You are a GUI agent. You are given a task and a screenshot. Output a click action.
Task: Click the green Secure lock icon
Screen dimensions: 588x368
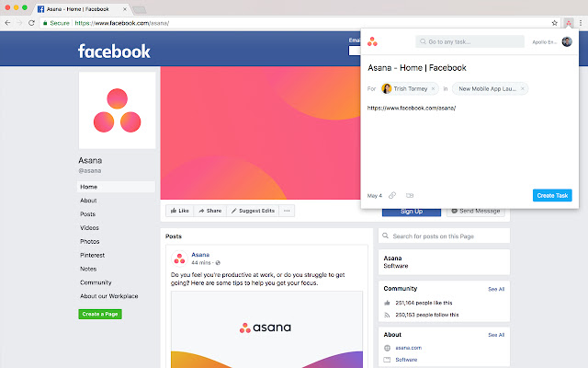click(45, 23)
